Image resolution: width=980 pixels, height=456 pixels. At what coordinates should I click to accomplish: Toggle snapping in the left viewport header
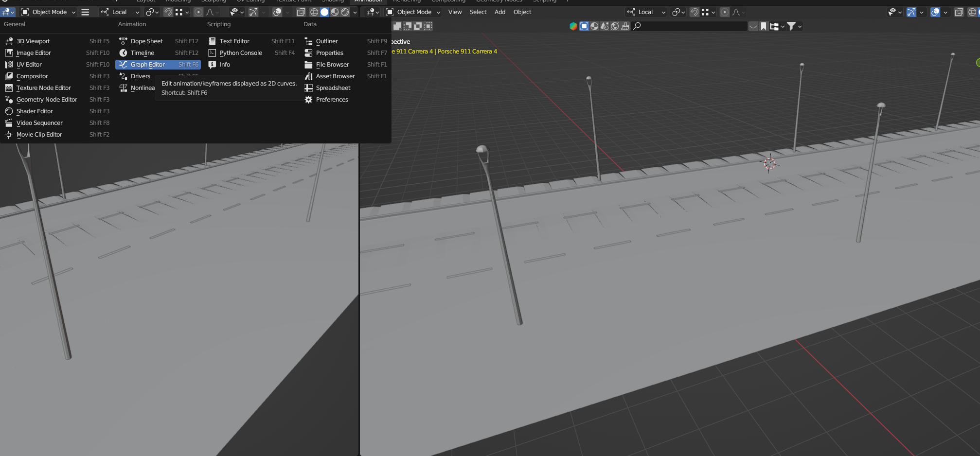pyautogui.click(x=168, y=12)
